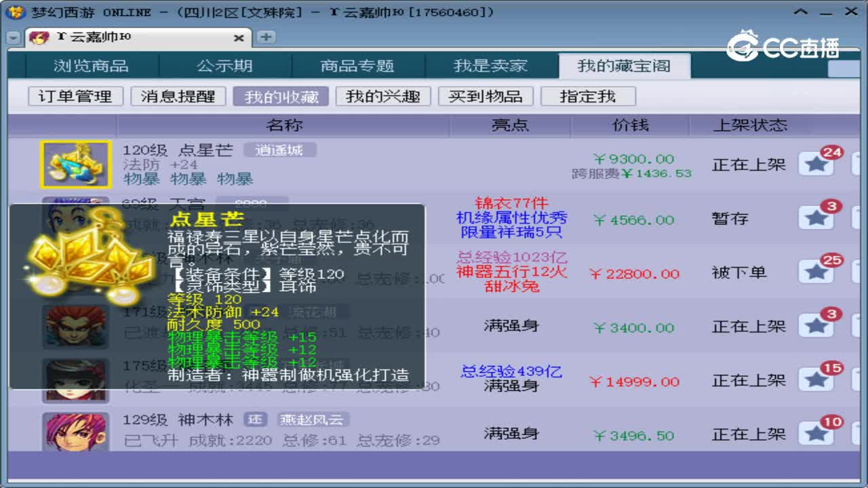Open 消息提醒 notifications
The height and width of the screenshot is (488, 868).
(x=178, y=96)
